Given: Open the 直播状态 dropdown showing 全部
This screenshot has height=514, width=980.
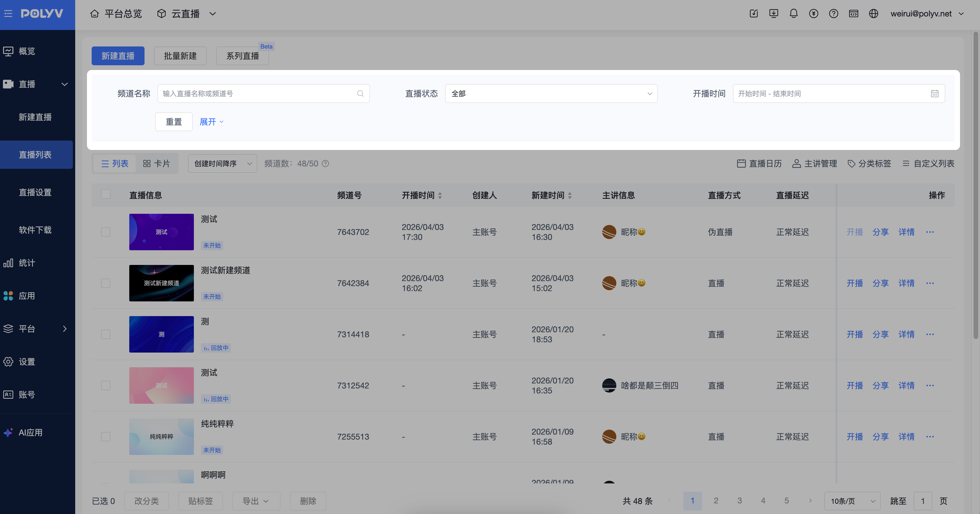Looking at the screenshot, I should tap(551, 94).
